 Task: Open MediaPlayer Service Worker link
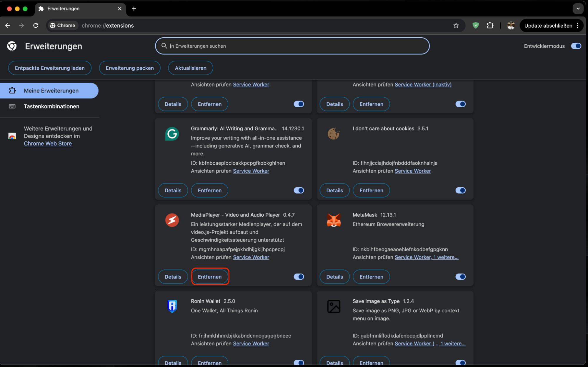point(251,257)
